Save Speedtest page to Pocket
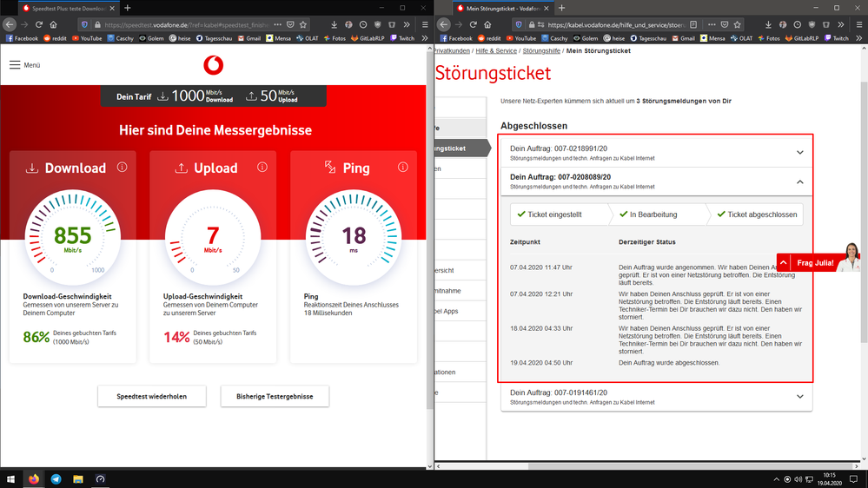Screen dimensions: 868x488 (x=290, y=24)
